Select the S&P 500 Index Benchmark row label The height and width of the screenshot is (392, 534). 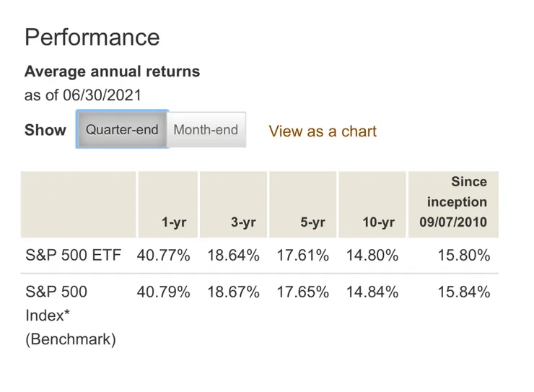tap(71, 315)
